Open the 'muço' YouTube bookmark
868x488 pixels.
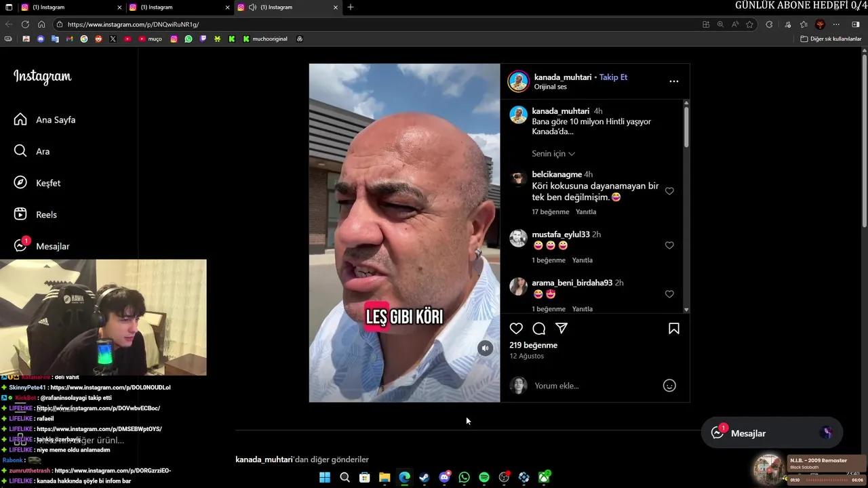pyautogui.click(x=151, y=39)
